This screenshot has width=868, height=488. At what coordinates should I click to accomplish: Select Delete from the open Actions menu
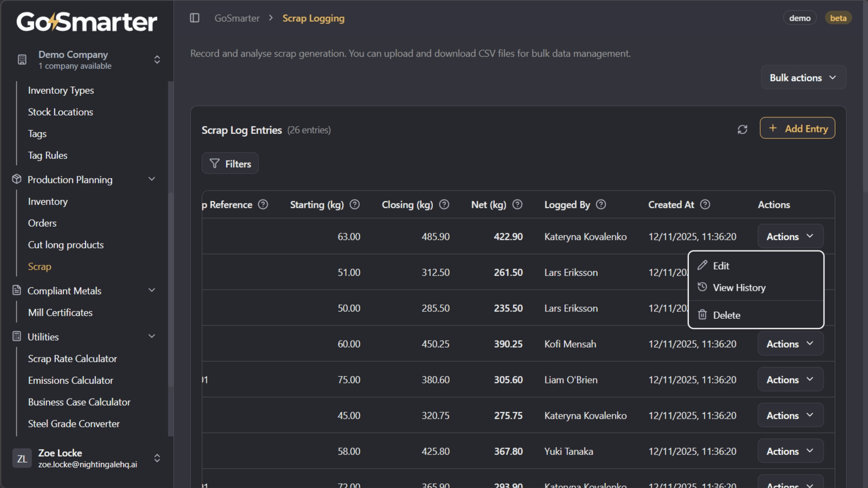(726, 314)
